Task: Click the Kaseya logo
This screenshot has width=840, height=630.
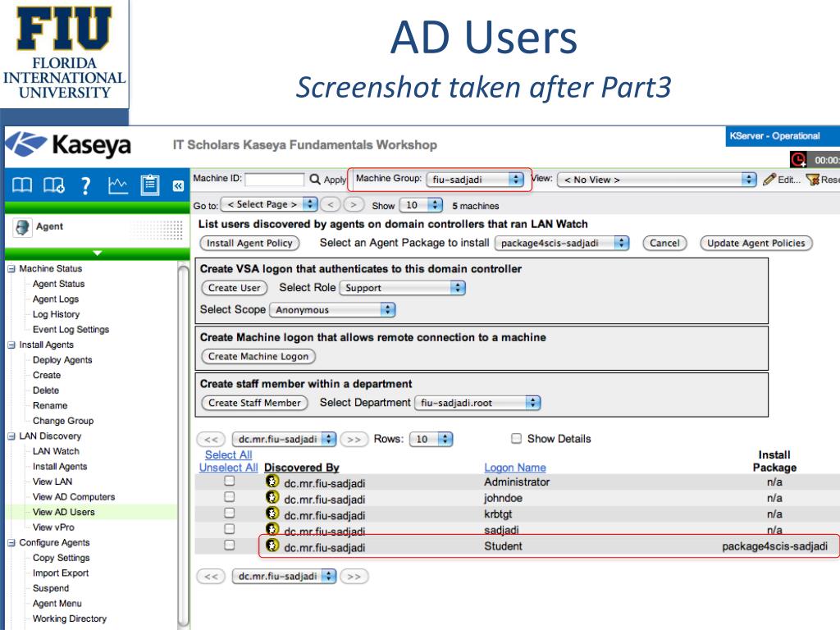Action: pyautogui.click(x=68, y=145)
